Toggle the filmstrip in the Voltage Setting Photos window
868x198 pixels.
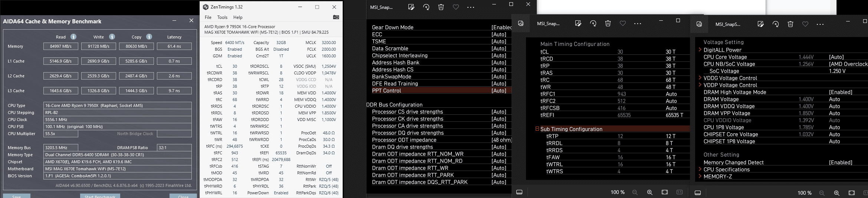point(698,193)
